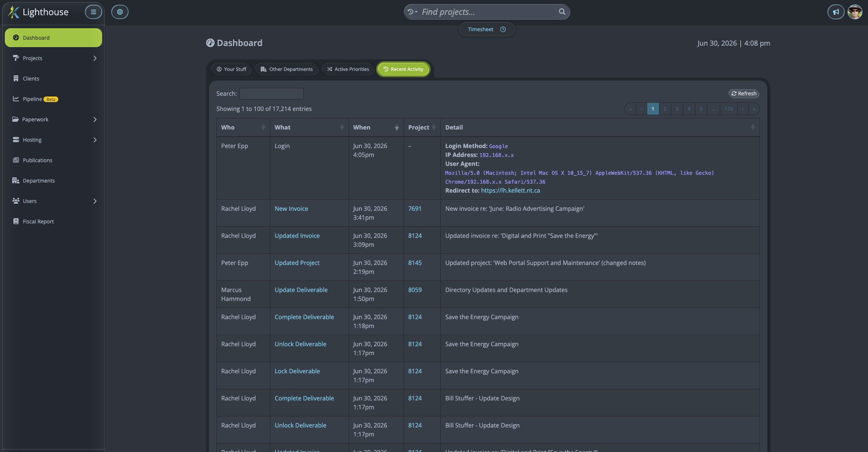Open the announcements megaphone icon
Viewport: 868px width, 452px height.
[836, 12]
